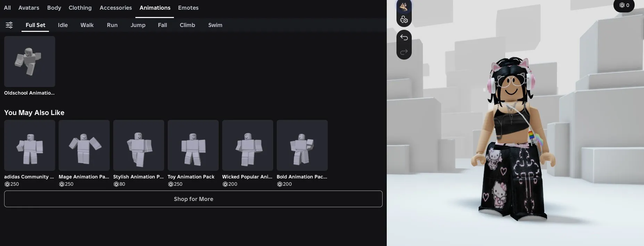
Task: Equip the Oldschool Animation pack
Action: click(x=30, y=61)
